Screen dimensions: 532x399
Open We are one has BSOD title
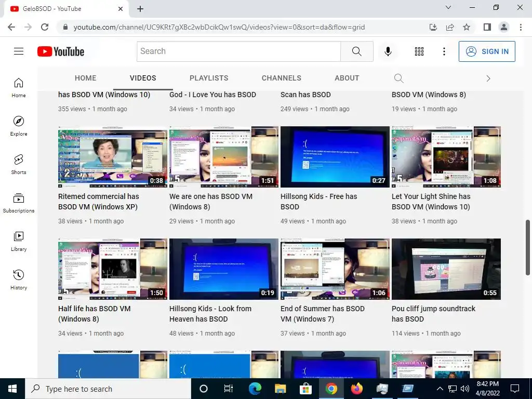pos(211,202)
